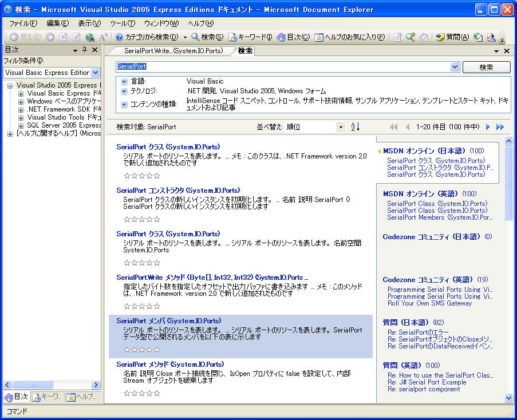This screenshot has height=420, width=517.
Task: Toggle the A-Z sort order icon
Action: click(355, 127)
